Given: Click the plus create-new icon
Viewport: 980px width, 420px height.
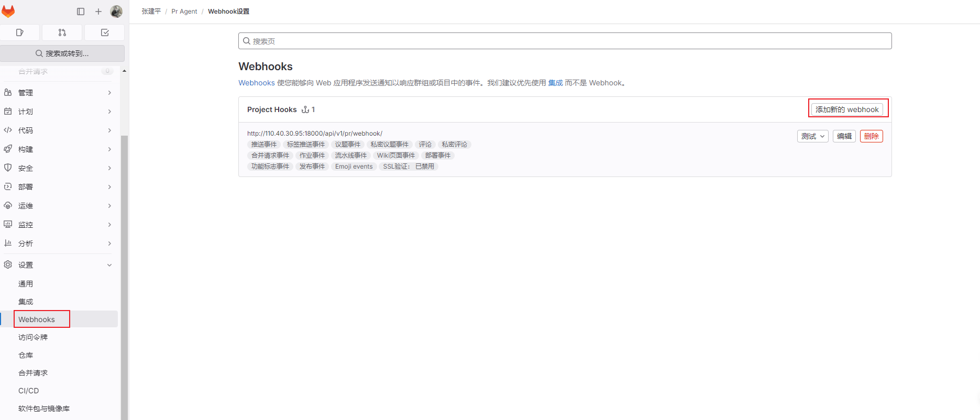Looking at the screenshot, I should pos(98,12).
